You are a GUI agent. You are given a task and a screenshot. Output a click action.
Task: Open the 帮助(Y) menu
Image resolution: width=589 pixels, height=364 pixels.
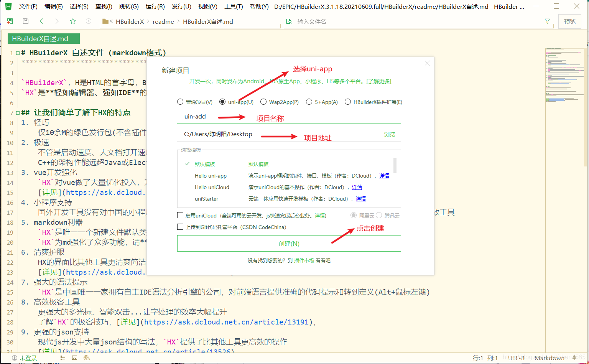click(x=259, y=7)
